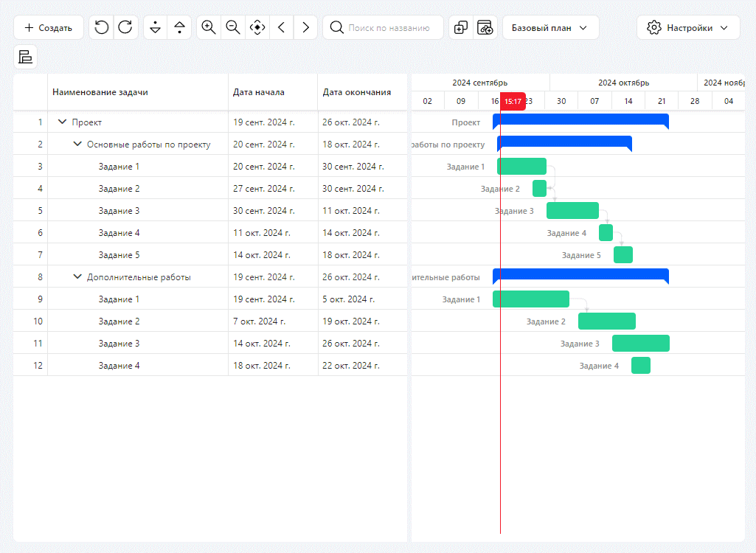756x553 pixels.
Task: Select row 12 Задание 4 name
Action: click(x=119, y=366)
